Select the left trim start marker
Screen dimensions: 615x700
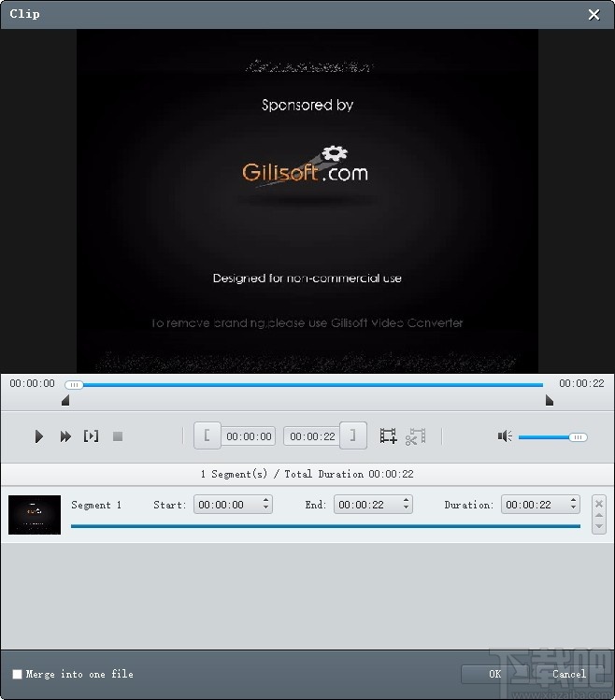pyautogui.click(x=65, y=400)
